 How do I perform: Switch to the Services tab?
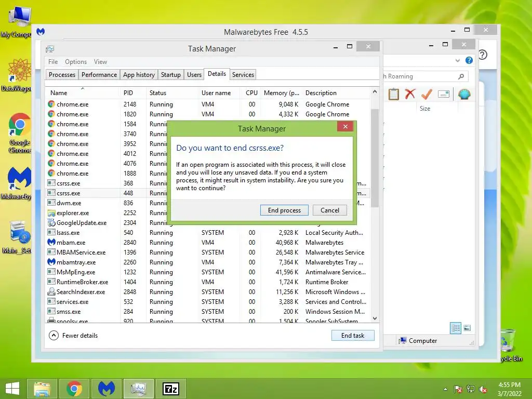[243, 75]
